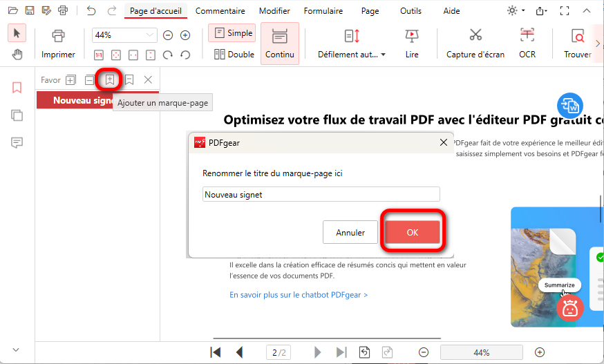Open the Page d'accueil tab
604x364 pixels.
pyautogui.click(x=155, y=11)
